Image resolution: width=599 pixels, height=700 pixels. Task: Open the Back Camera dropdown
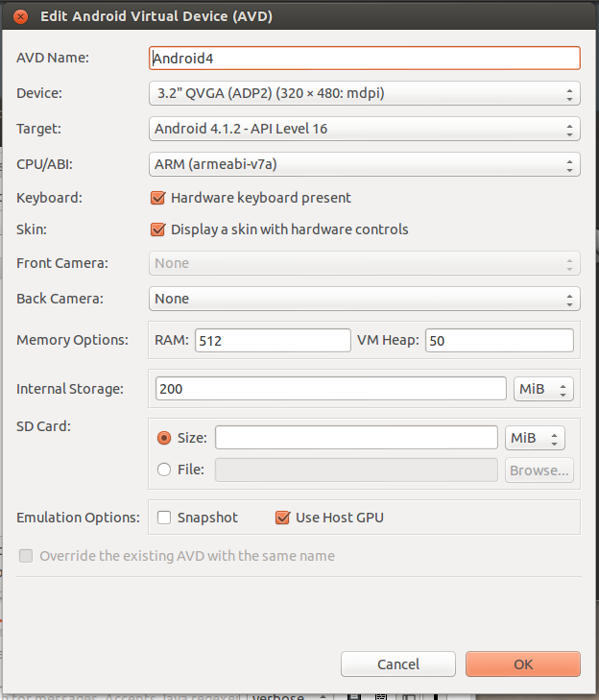coord(364,299)
